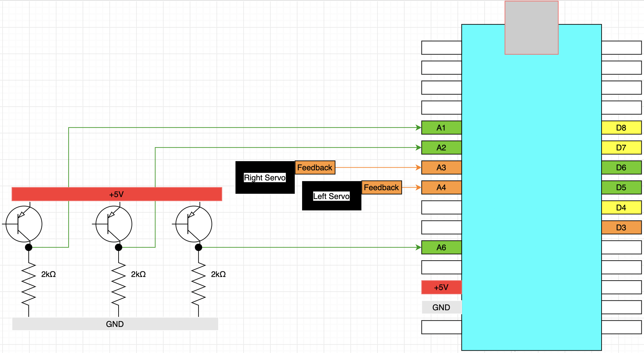Select the A1 pin block
Image resolution: width=644 pixels, height=353 pixels.
(x=442, y=128)
